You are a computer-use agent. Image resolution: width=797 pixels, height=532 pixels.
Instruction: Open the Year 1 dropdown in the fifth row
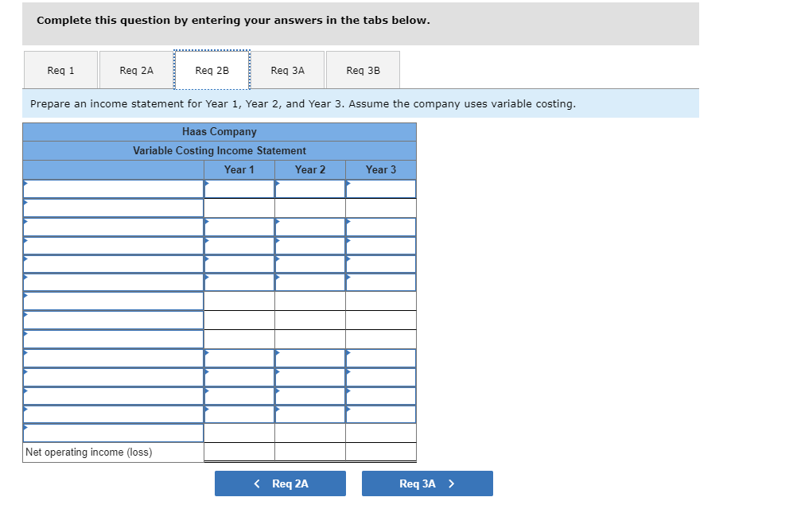(239, 263)
